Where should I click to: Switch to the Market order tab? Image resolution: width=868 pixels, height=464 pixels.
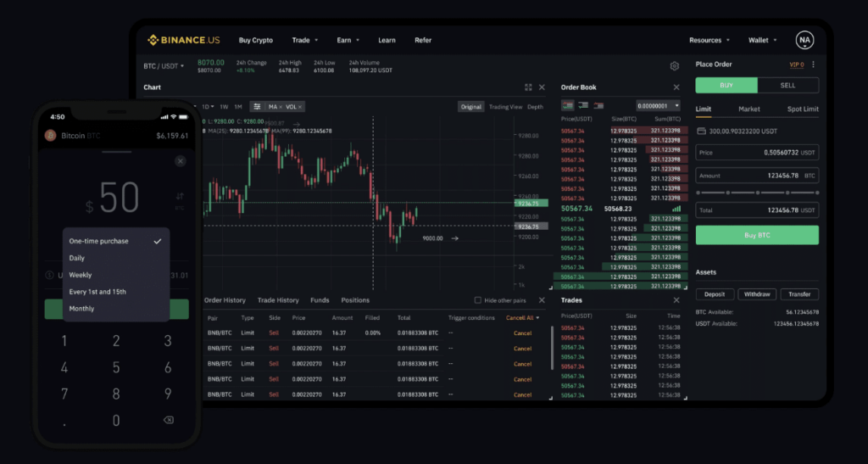point(749,109)
